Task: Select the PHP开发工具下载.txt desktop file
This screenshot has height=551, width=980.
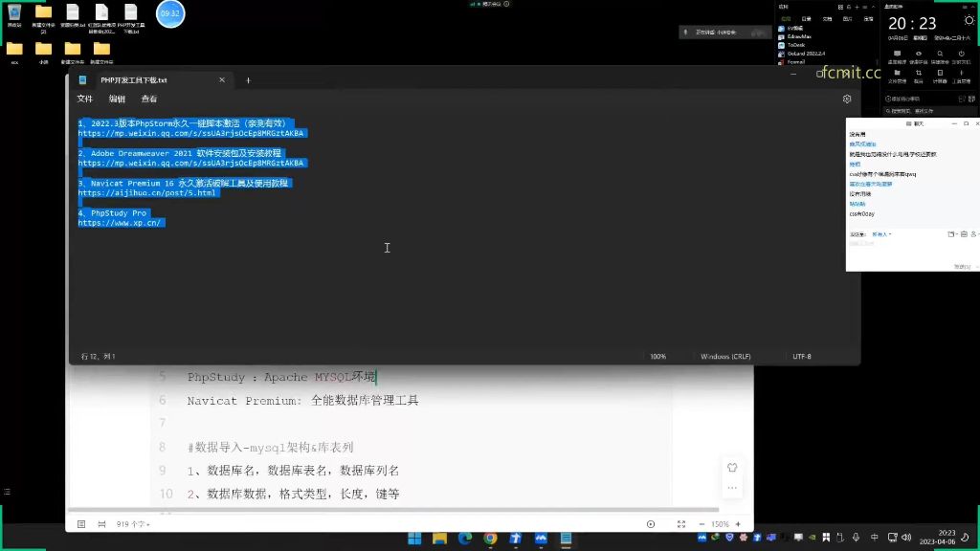Action: (130, 17)
